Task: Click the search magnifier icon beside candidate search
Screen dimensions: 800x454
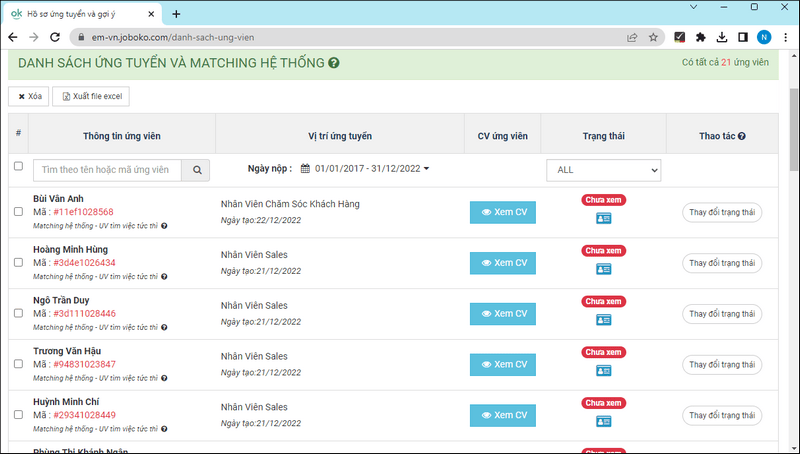Action: click(197, 170)
